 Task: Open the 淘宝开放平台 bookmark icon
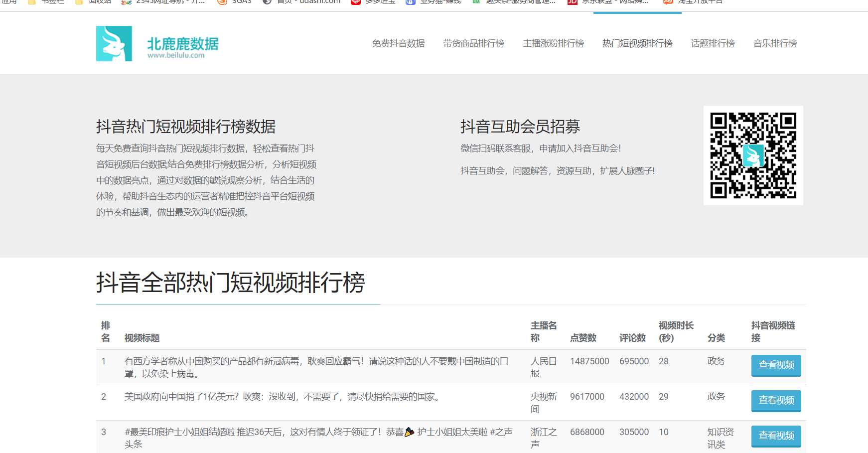tap(668, 1)
